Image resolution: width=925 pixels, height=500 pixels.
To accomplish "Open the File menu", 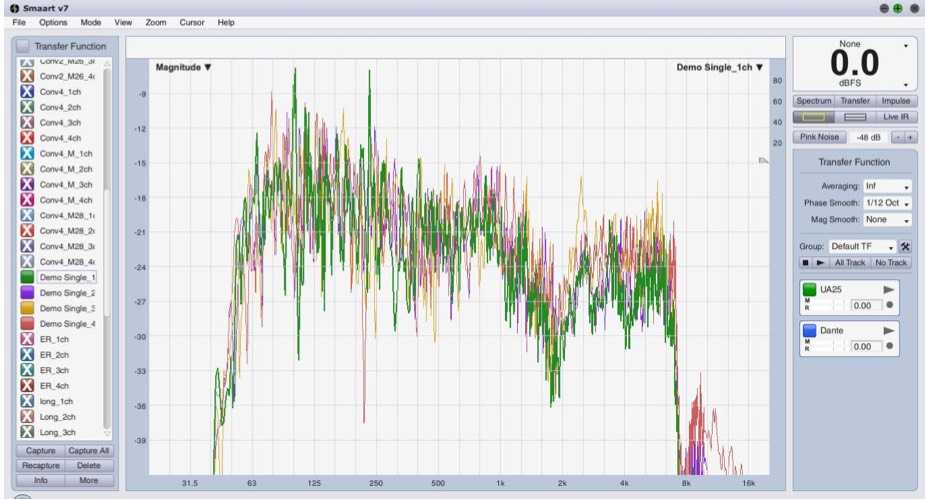I will (x=19, y=22).
